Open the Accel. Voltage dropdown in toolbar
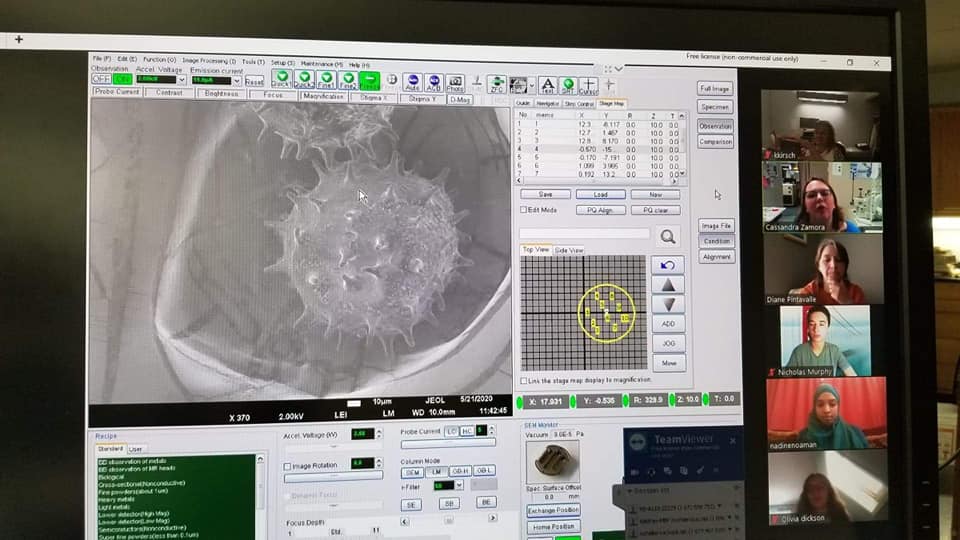Screen dimensions: 960x540 [181, 80]
